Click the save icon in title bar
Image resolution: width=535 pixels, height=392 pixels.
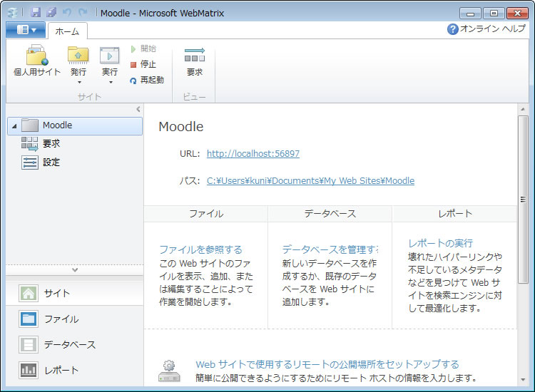[36, 13]
